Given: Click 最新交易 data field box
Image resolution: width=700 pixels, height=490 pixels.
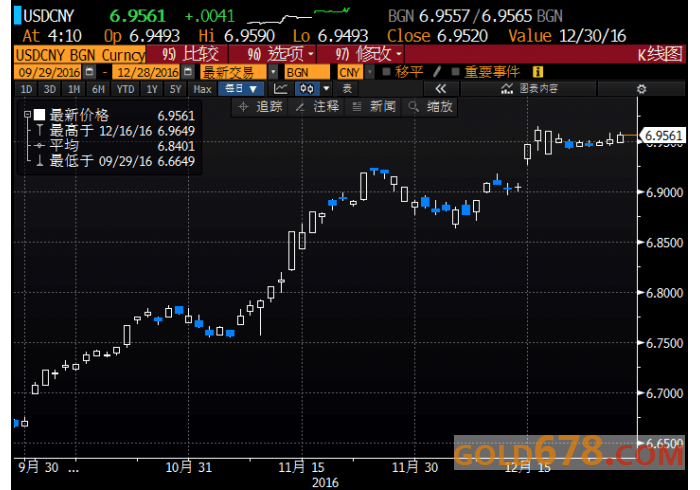Looking at the screenshot, I should coord(233,72).
